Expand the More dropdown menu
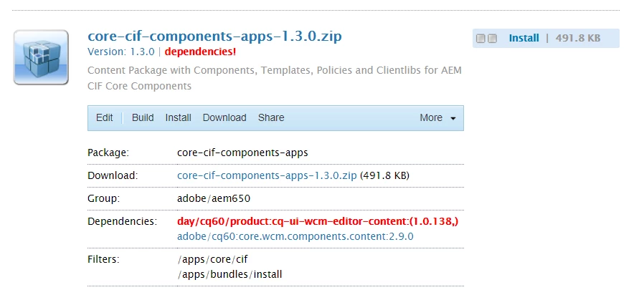This screenshot has width=644, height=300. [437, 117]
